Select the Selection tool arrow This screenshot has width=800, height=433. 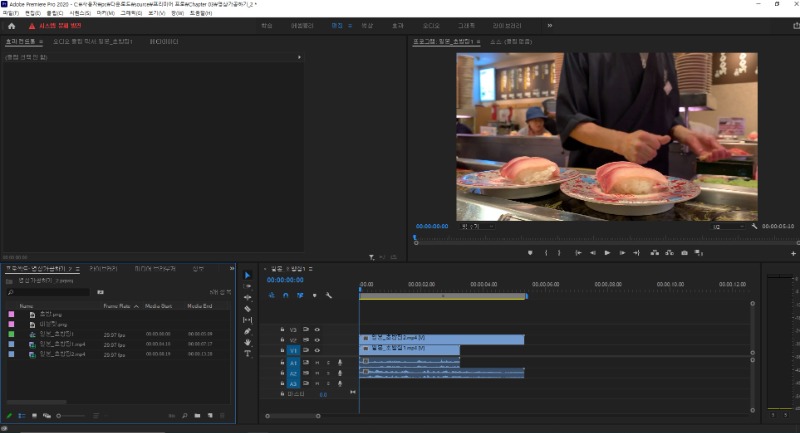pyautogui.click(x=247, y=275)
